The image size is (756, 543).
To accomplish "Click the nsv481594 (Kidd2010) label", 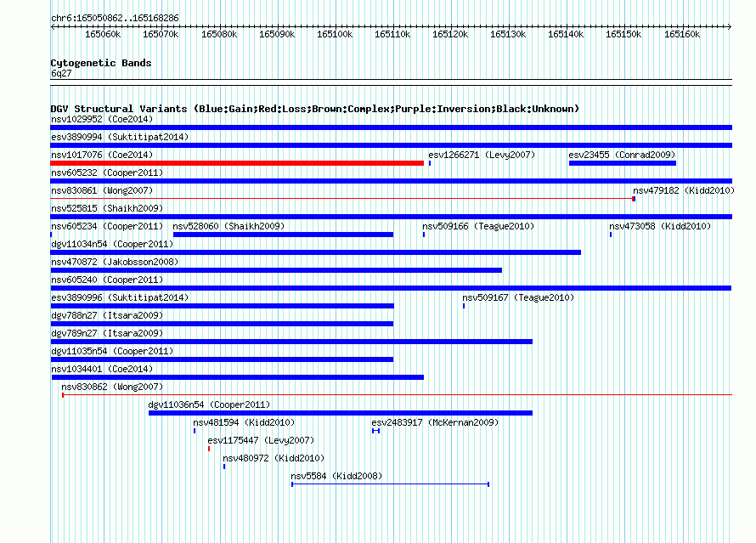I will pyautogui.click(x=244, y=422).
